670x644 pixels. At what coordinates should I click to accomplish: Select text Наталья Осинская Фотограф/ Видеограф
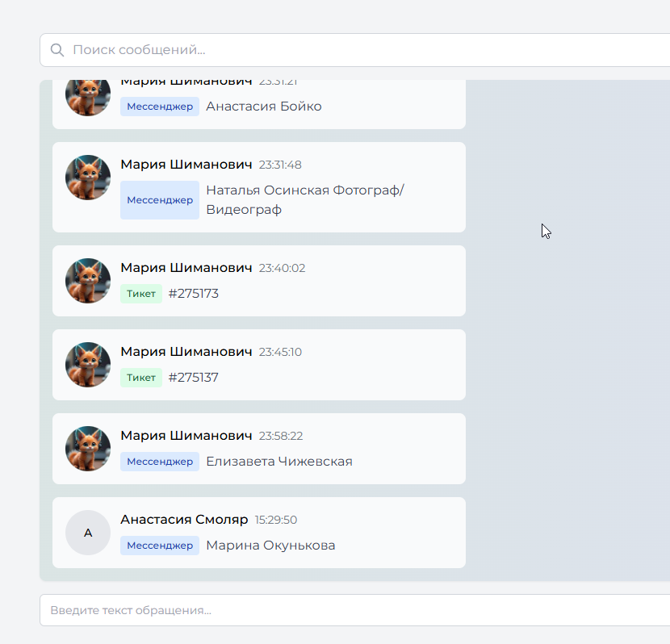[x=305, y=199]
